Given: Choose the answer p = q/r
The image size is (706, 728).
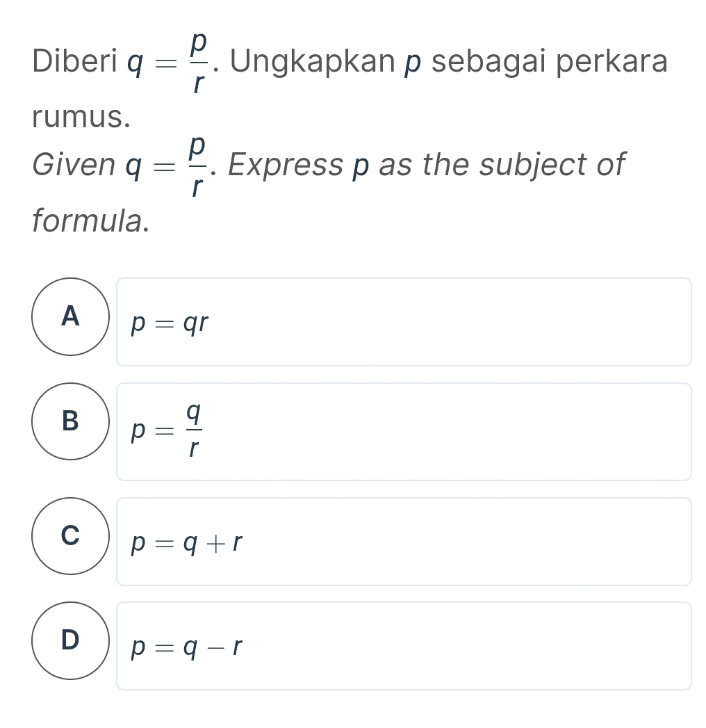Looking at the screenshot, I should click(403, 431).
